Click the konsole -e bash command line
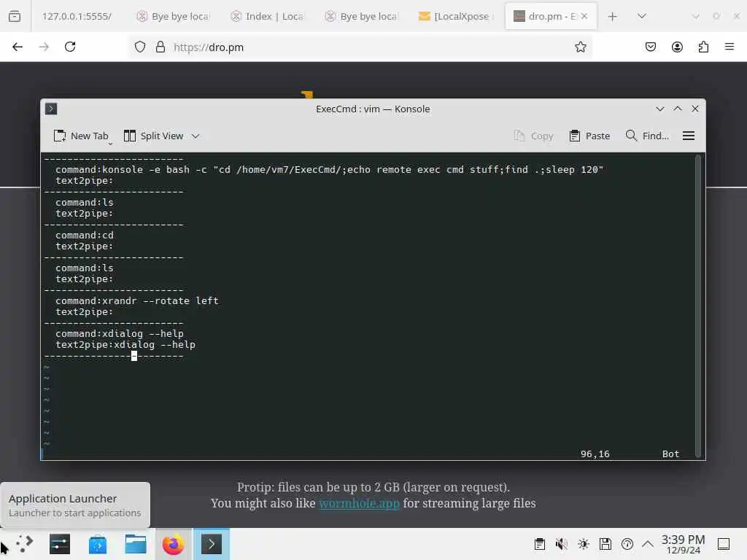The height and width of the screenshot is (560, 747). 330,169
